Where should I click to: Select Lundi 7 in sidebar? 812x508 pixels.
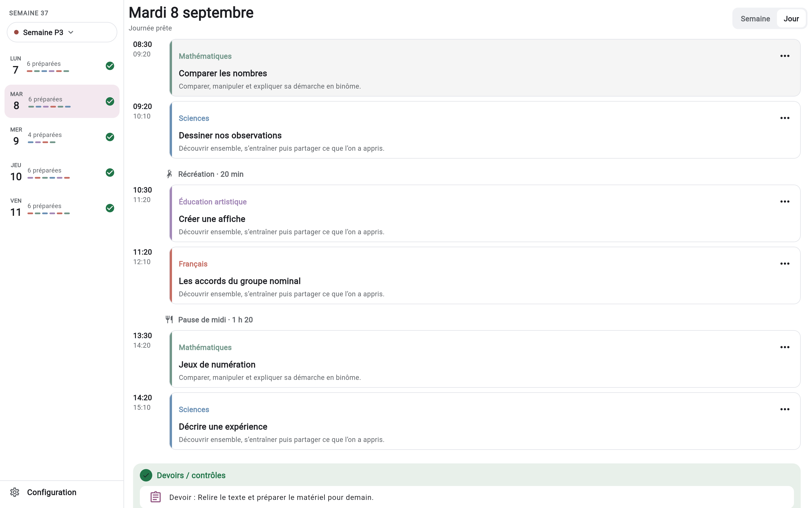click(x=62, y=65)
